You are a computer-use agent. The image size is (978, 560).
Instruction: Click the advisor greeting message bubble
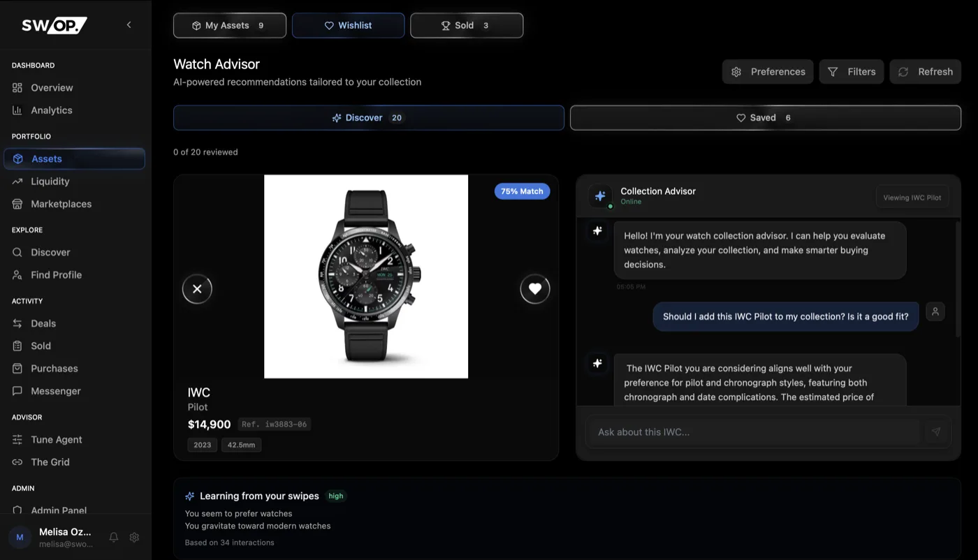(760, 250)
